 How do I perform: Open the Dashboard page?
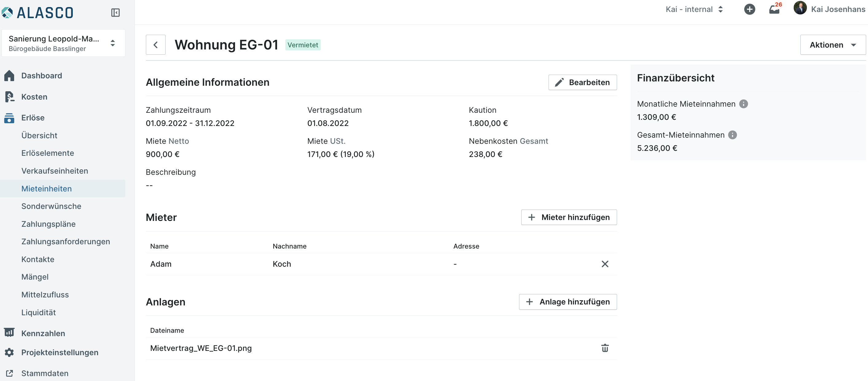[x=41, y=76]
